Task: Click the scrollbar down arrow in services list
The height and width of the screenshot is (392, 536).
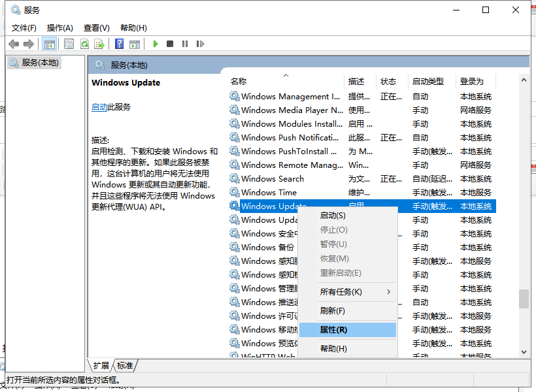Action: pos(524,352)
